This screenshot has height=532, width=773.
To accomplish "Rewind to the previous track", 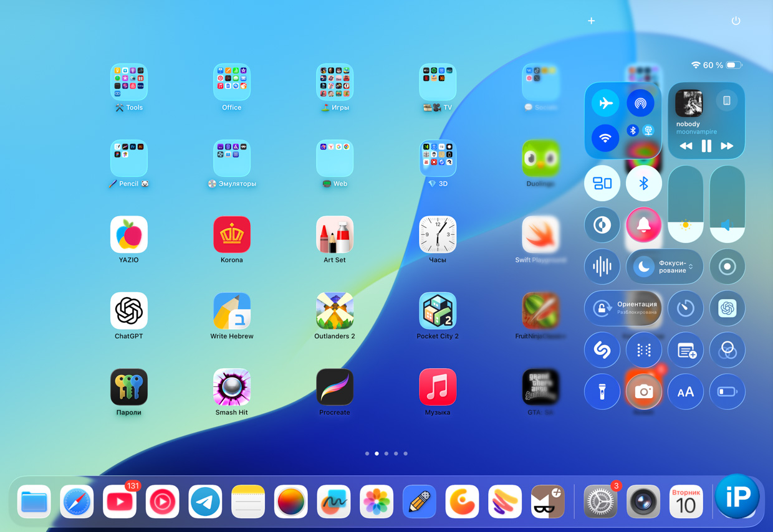I will (x=686, y=146).
